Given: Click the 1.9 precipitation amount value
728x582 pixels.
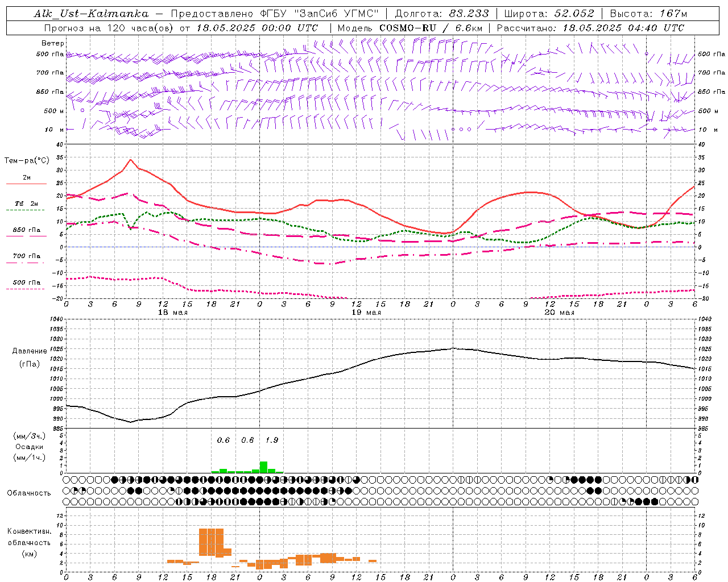Looking at the screenshot, I should (272, 440).
